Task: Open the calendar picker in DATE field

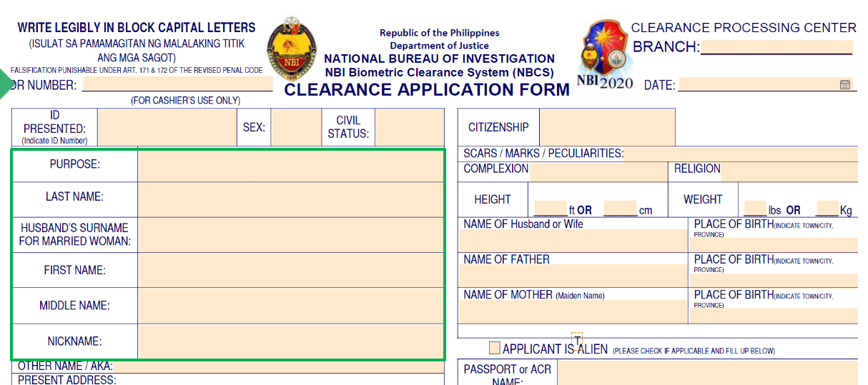Action: 845,85
